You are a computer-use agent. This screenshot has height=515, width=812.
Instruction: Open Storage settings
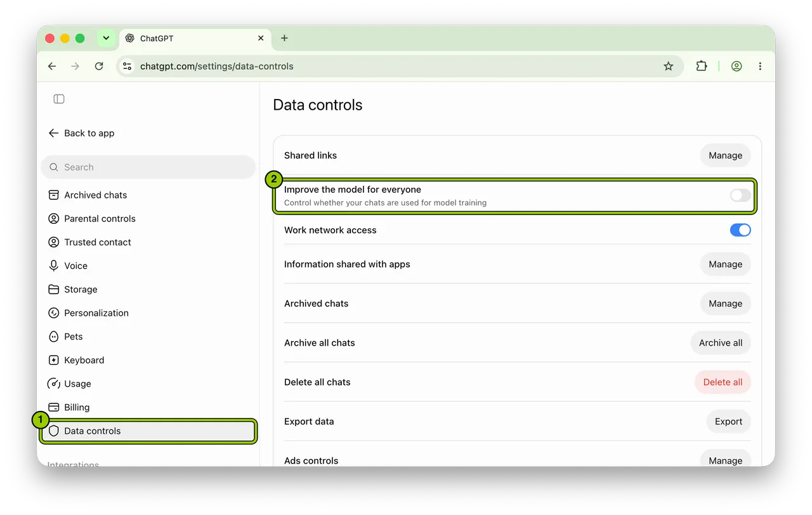click(x=148, y=289)
